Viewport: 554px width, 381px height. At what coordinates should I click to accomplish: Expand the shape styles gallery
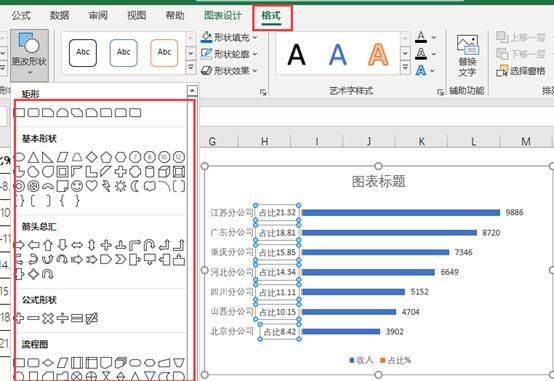tap(191, 67)
